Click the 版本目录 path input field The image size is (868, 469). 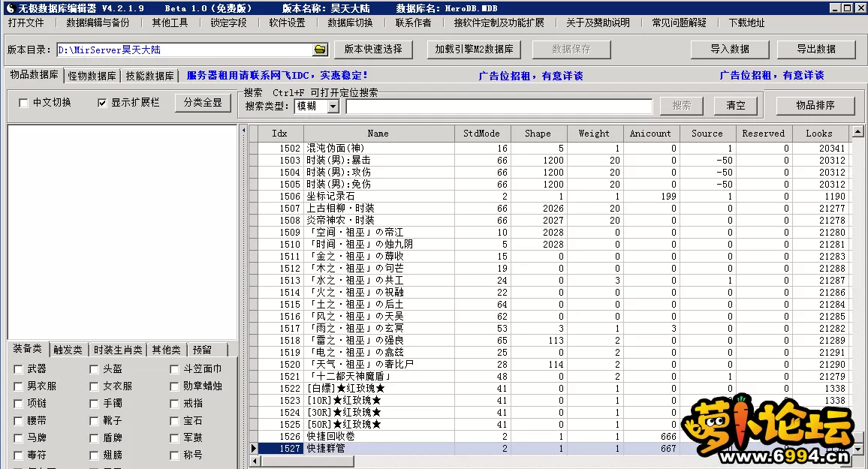point(185,50)
